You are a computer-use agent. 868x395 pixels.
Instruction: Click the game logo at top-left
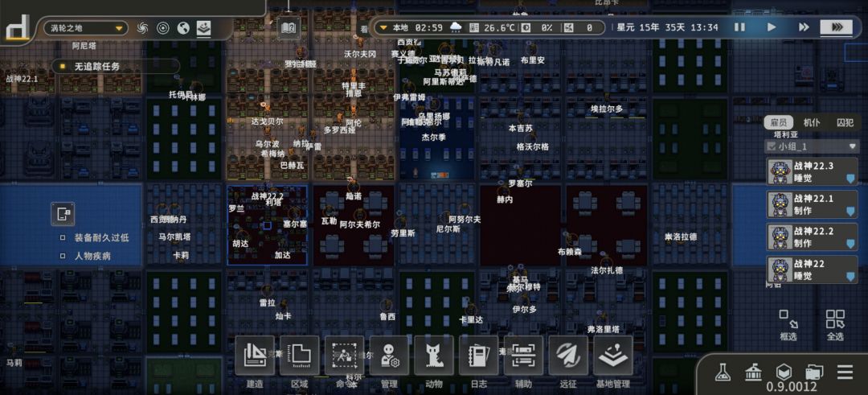(x=18, y=26)
